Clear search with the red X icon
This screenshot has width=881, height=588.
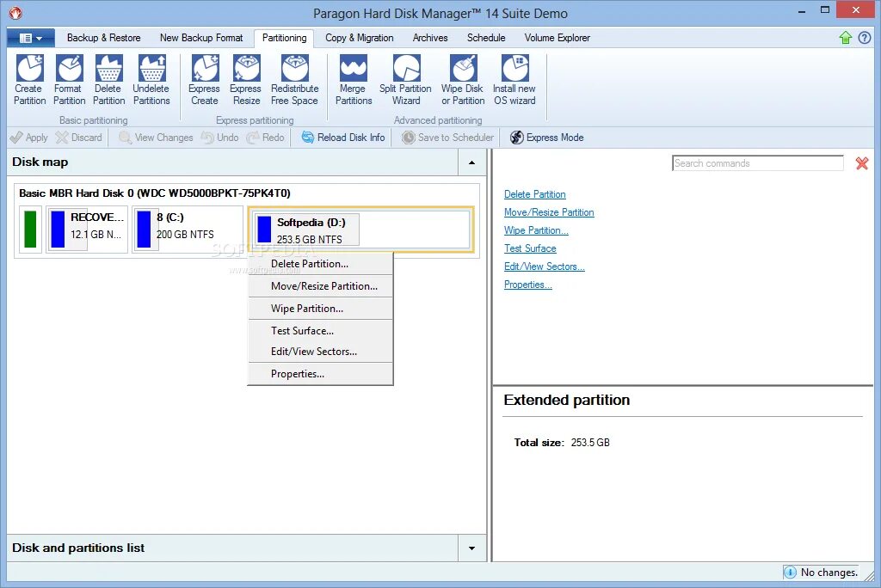[x=862, y=163]
